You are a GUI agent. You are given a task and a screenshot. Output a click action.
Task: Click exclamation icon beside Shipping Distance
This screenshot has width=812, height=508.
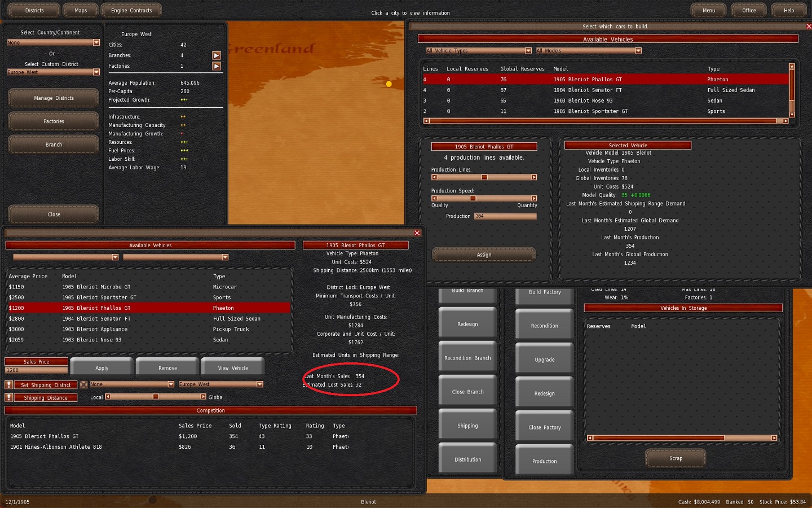pos(9,397)
